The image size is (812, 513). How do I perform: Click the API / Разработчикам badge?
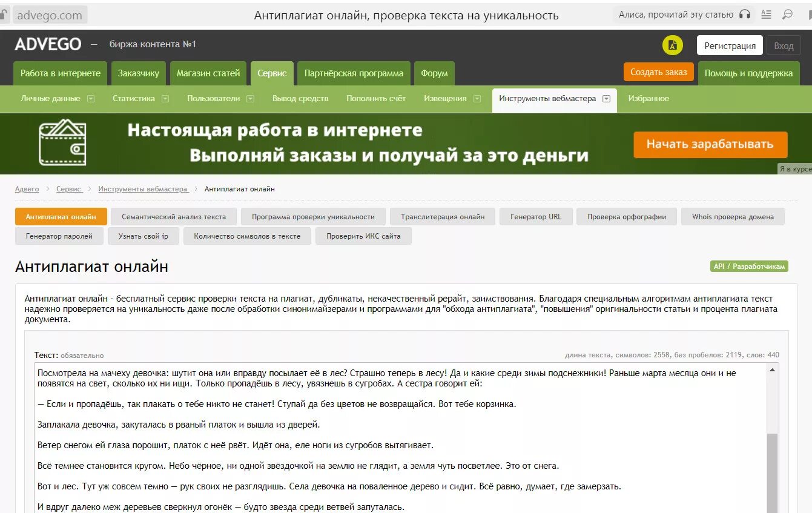coord(749,266)
